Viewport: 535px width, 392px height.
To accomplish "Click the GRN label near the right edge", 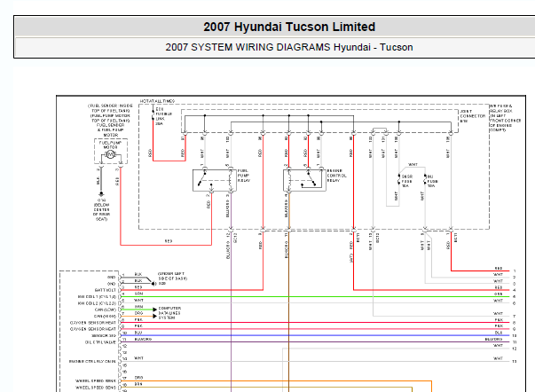I will tap(498, 294).
